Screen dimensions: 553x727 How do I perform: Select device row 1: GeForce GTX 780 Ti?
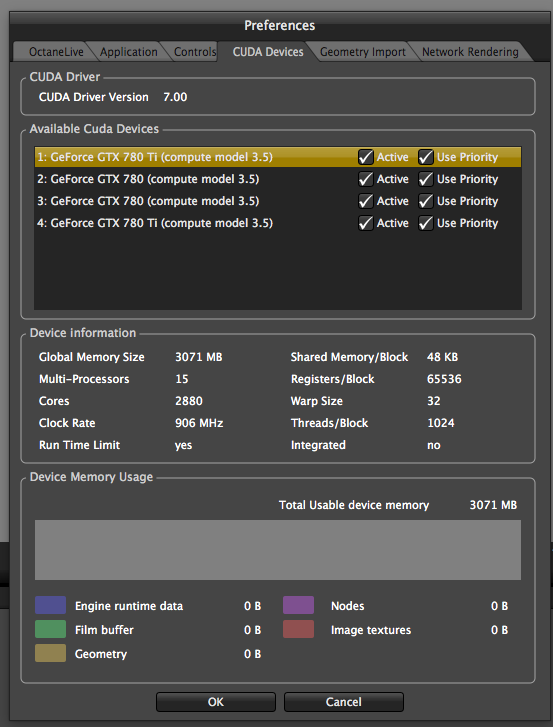click(278, 157)
